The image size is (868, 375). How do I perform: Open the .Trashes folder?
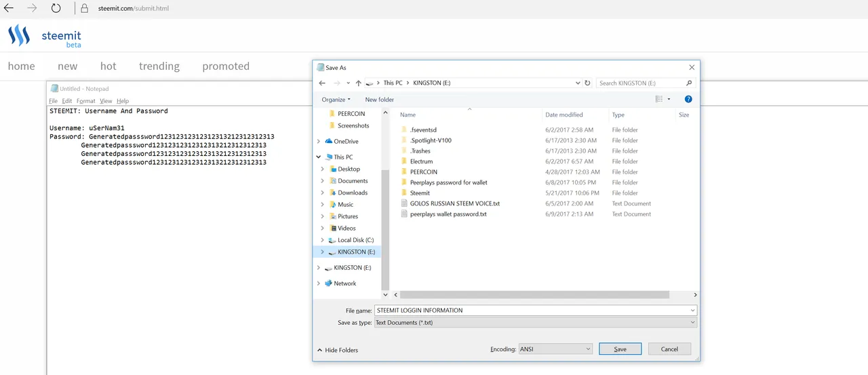point(420,151)
